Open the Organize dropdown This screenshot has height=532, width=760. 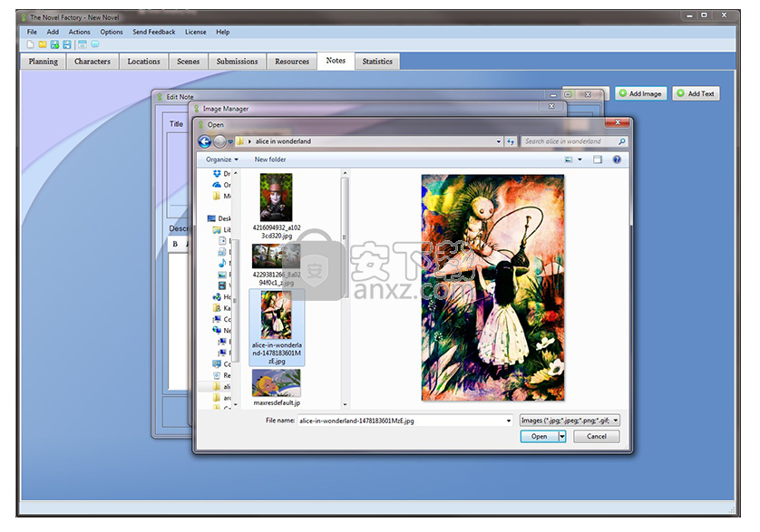point(222,160)
